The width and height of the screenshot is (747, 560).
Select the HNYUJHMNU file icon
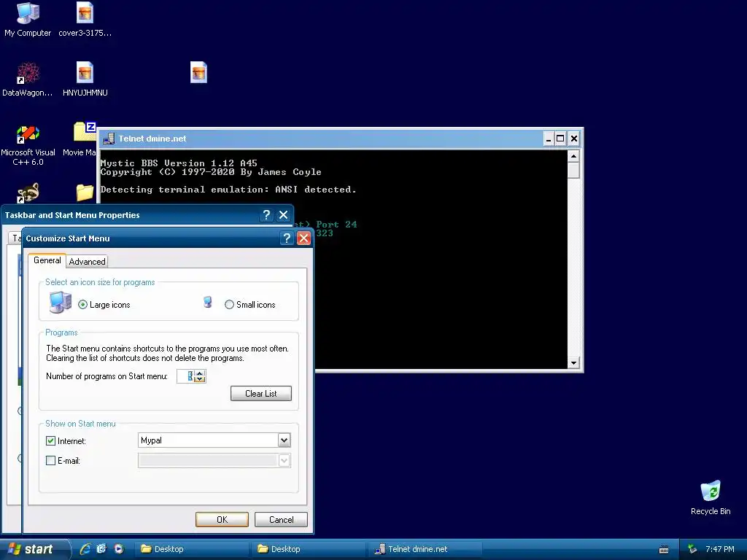85,79
